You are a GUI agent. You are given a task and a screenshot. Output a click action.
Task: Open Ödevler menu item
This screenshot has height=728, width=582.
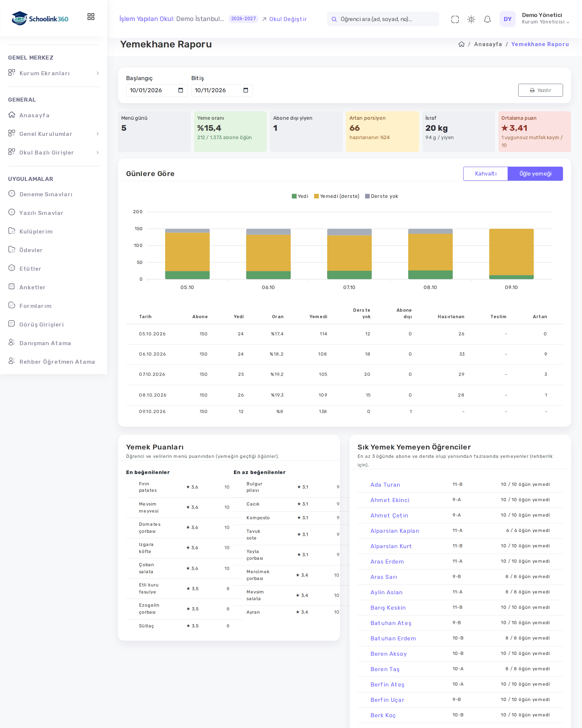coord(31,250)
